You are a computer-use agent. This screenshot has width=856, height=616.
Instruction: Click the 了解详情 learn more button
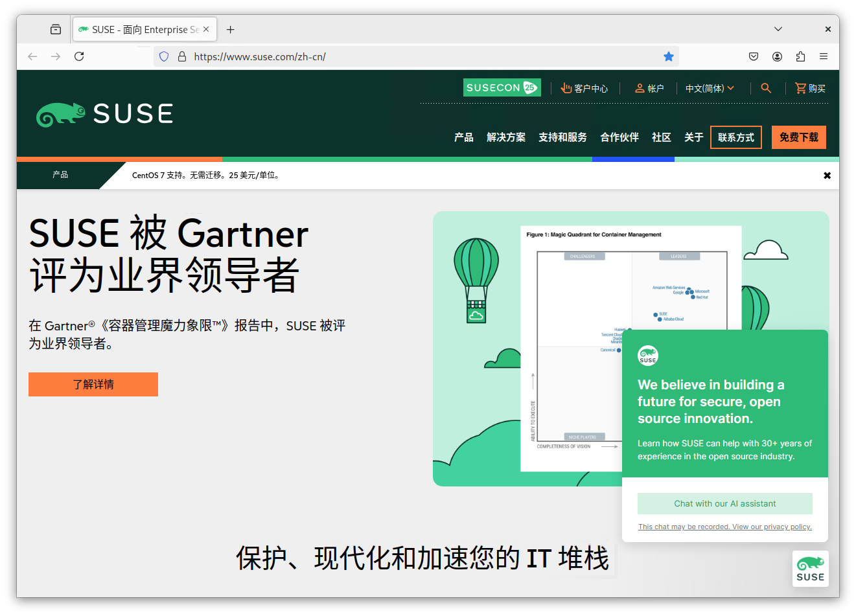pyautogui.click(x=93, y=384)
